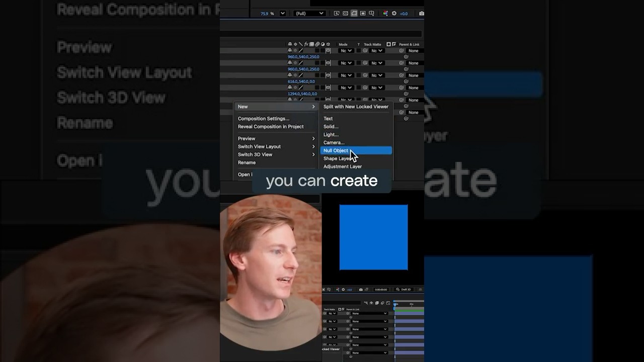The height and width of the screenshot is (362, 644).
Task: Toggle quality switch on layer above 616.0,540.0,0.0
Action: (x=301, y=75)
